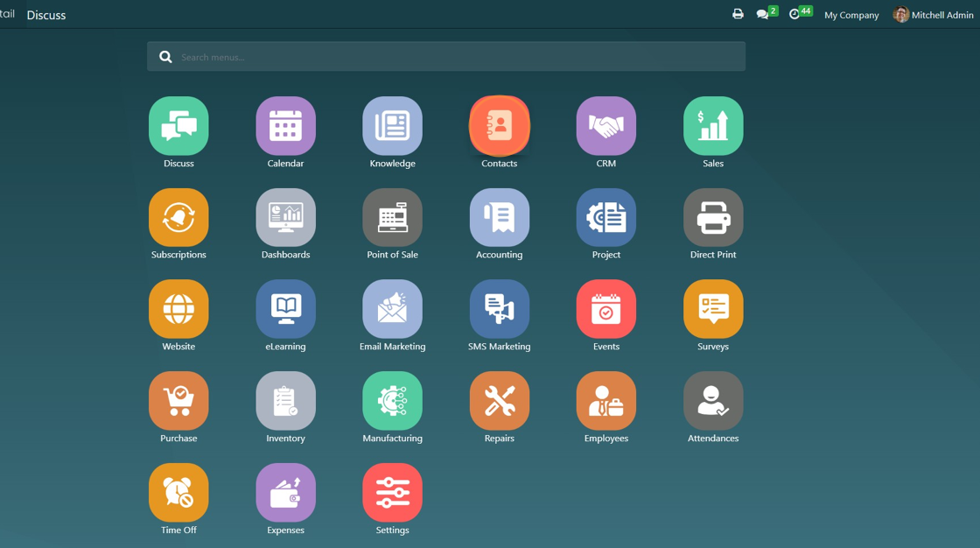This screenshot has height=548, width=980.
Task: Open the Attendances app
Action: click(x=713, y=401)
